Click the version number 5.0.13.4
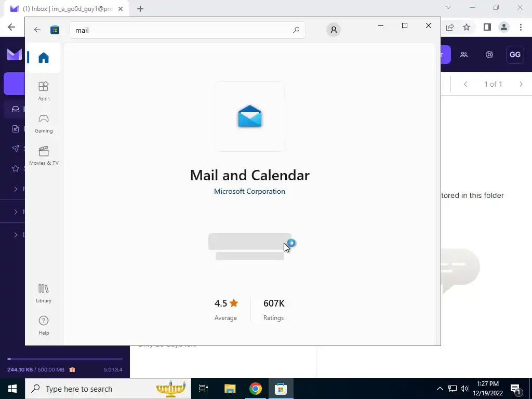The image size is (532, 399). 113,369
